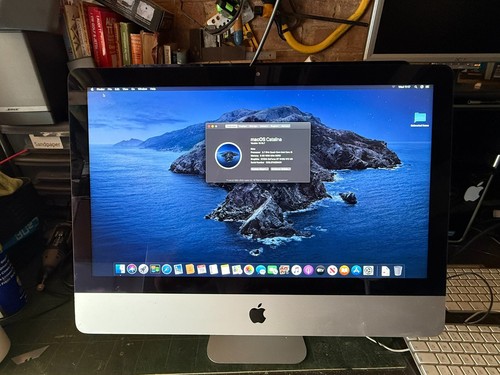The height and width of the screenshot is (375, 500).
Task: Open App Store icon in dock
Action: (x=356, y=269)
